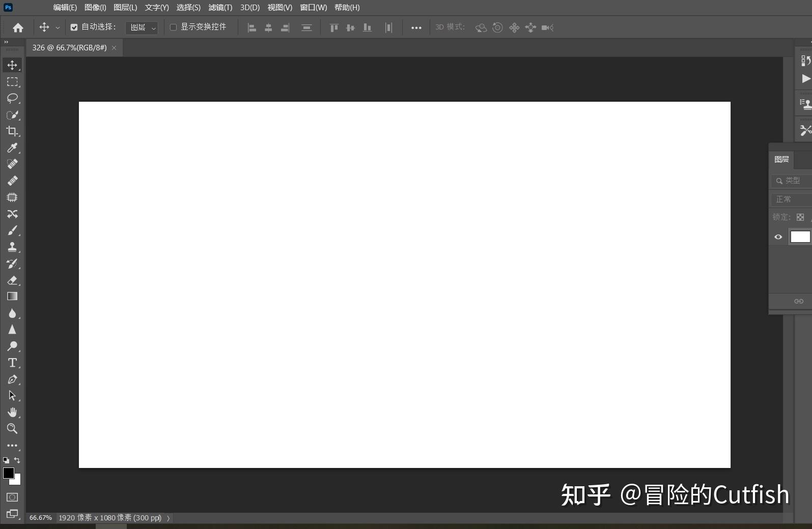Open the 图层 auto-select dropdown
This screenshot has width=812, height=529.
point(142,27)
